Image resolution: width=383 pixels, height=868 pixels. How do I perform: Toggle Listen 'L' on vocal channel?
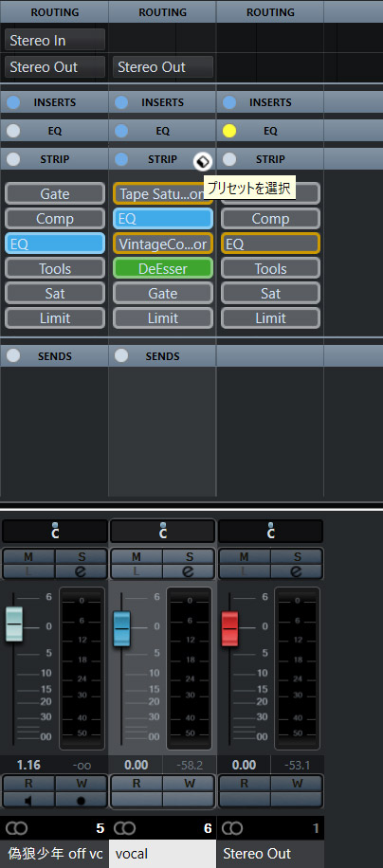pyautogui.click(x=137, y=571)
